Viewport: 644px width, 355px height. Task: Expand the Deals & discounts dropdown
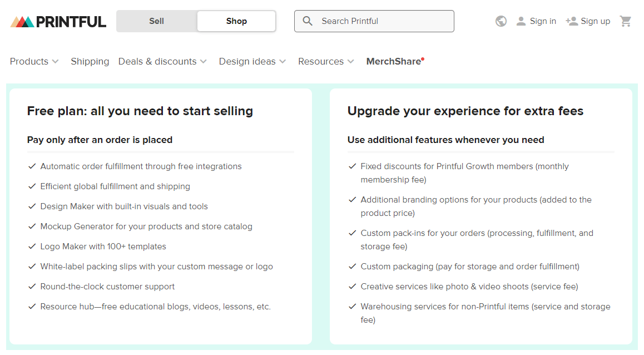(x=162, y=61)
